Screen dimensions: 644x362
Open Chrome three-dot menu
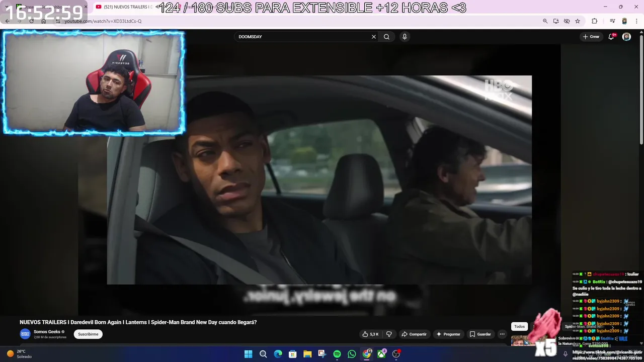tap(636, 21)
